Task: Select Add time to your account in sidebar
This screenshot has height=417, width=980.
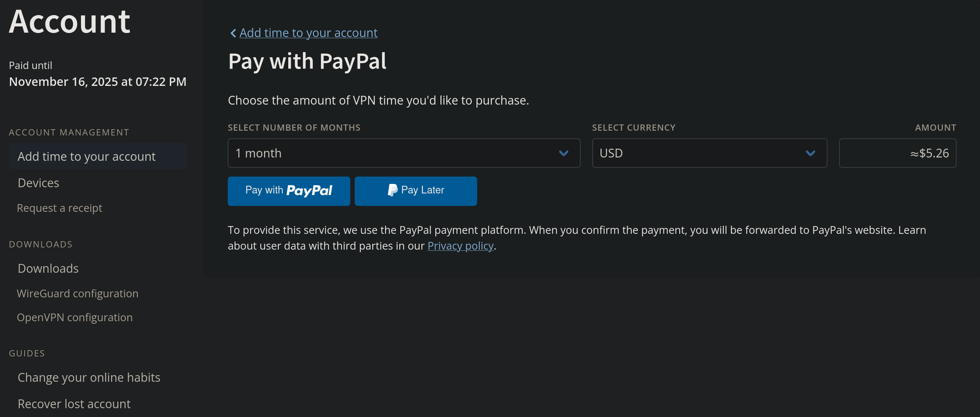Action: tap(87, 156)
